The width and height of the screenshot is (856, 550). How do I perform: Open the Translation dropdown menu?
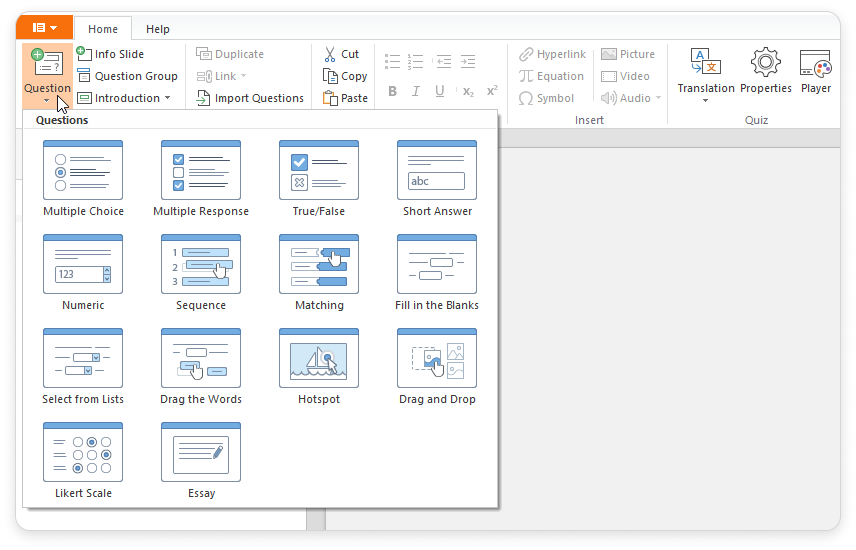(706, 75)
